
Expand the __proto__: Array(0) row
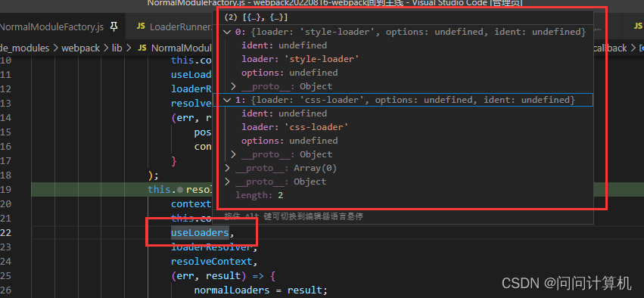click(x=227, y=168)
